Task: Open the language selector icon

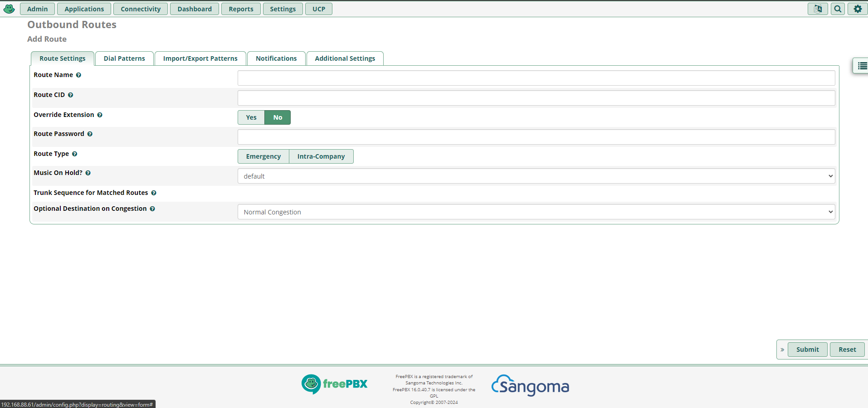Action: click(x=817, y=9)
